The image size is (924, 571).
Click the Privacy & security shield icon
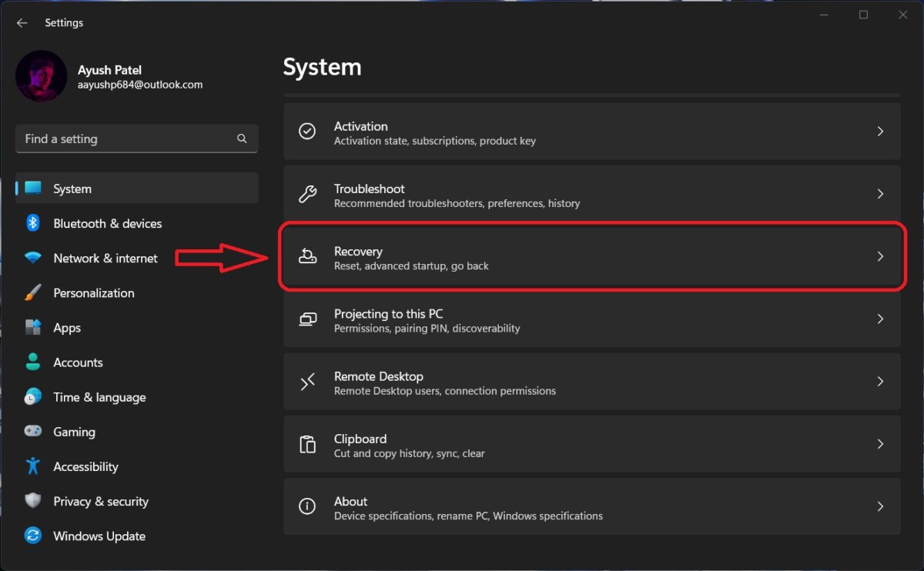point(32,501)
